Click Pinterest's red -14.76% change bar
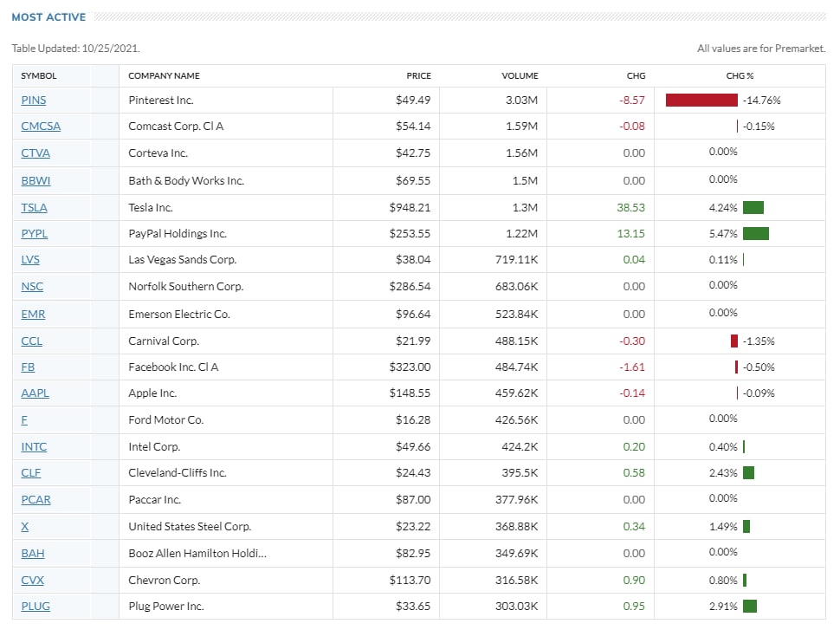The image size is (840, 630). click(701, 101)
